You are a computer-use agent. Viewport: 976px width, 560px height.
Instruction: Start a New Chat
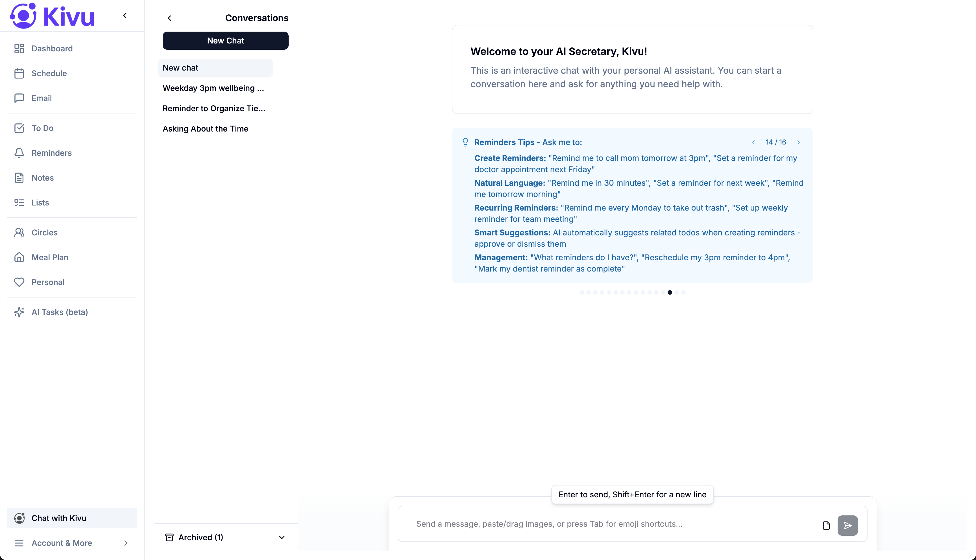225,40
